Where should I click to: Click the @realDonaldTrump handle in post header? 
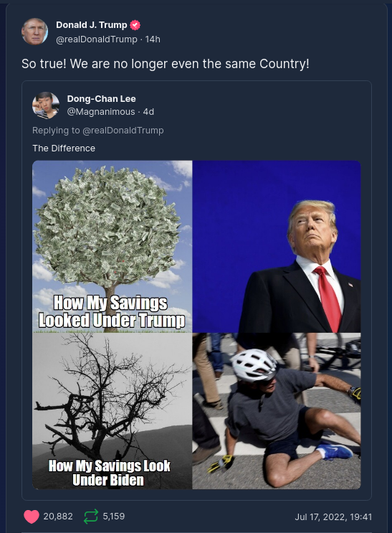point(97,39)
